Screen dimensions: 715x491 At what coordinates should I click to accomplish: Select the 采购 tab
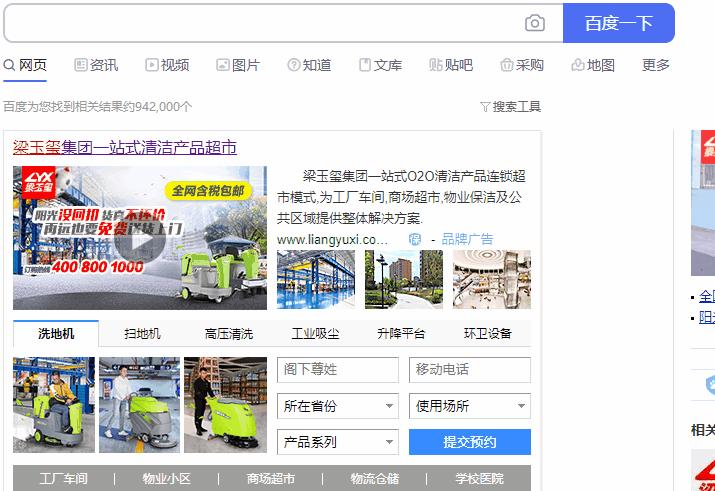[x=522, y=65]
